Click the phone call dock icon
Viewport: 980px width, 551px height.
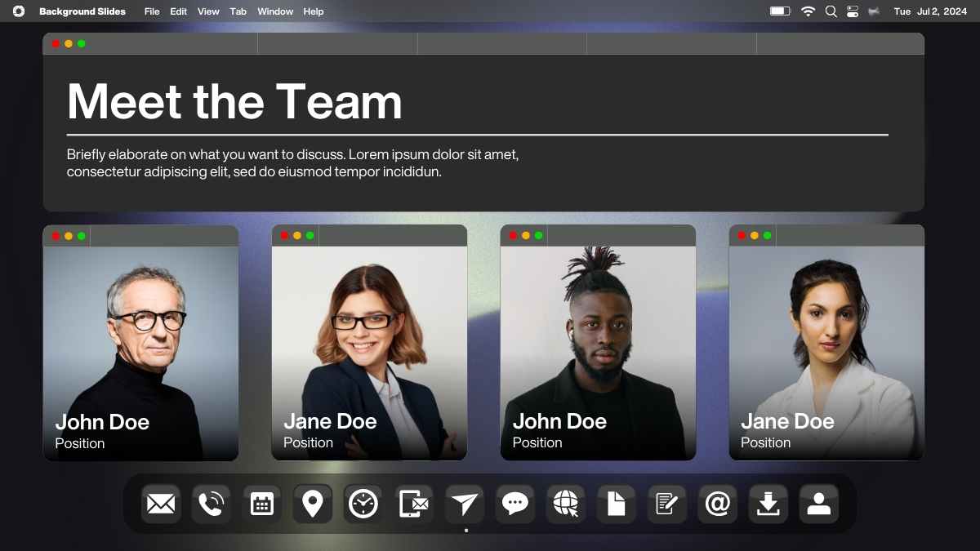tap(212, 504)
